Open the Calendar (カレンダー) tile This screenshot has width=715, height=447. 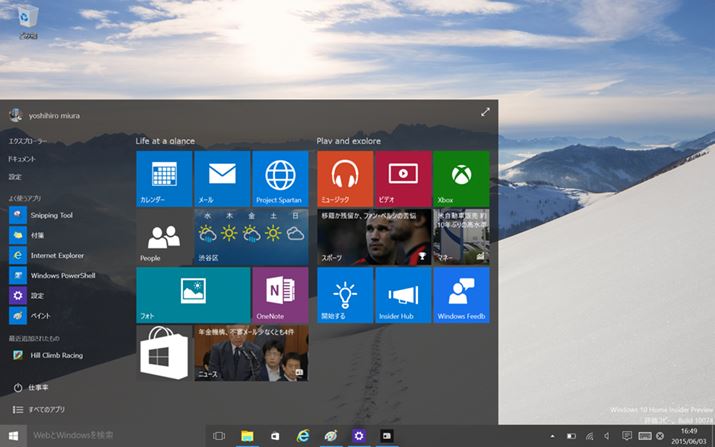click(164, 179)
